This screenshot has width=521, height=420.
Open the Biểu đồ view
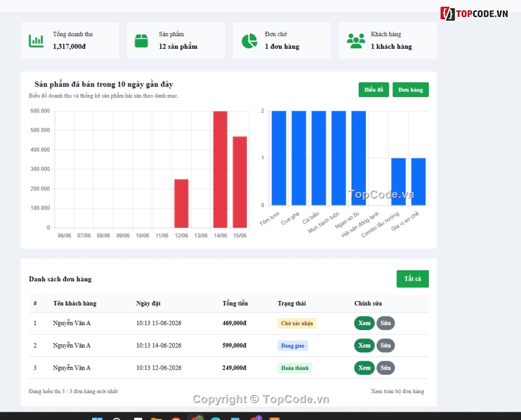pyautogui.click(x=373, y=90)
